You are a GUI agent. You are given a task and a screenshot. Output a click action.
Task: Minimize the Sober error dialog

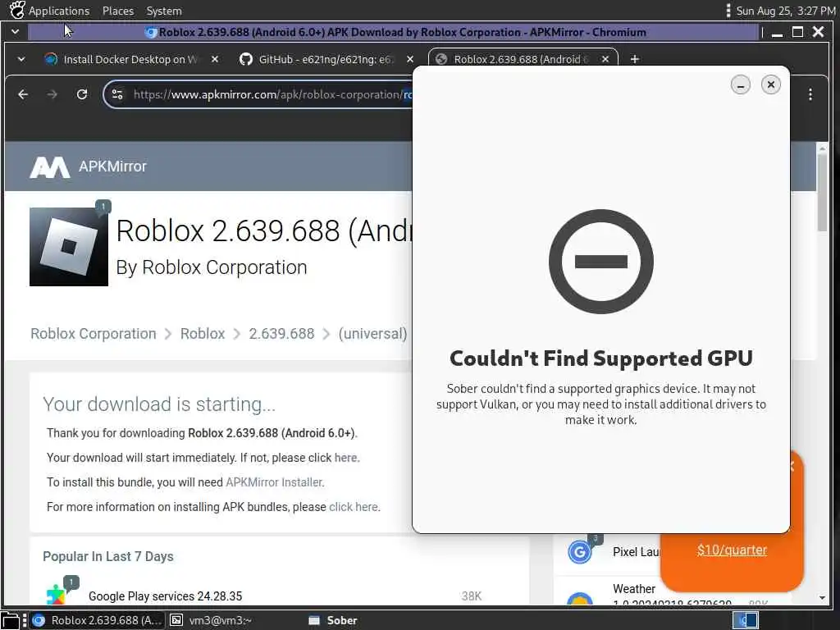pyautogui.click(x=741, y=84)
